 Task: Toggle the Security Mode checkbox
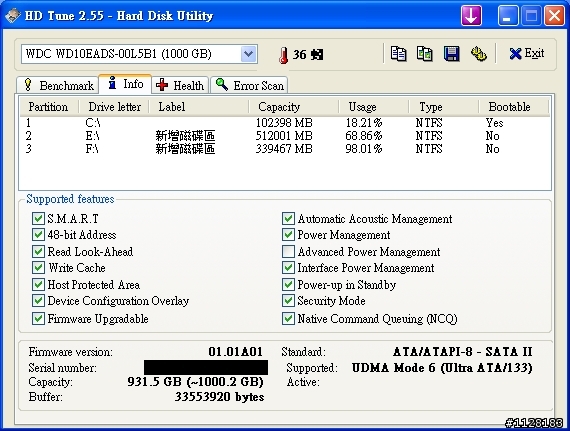coord(288,301)
